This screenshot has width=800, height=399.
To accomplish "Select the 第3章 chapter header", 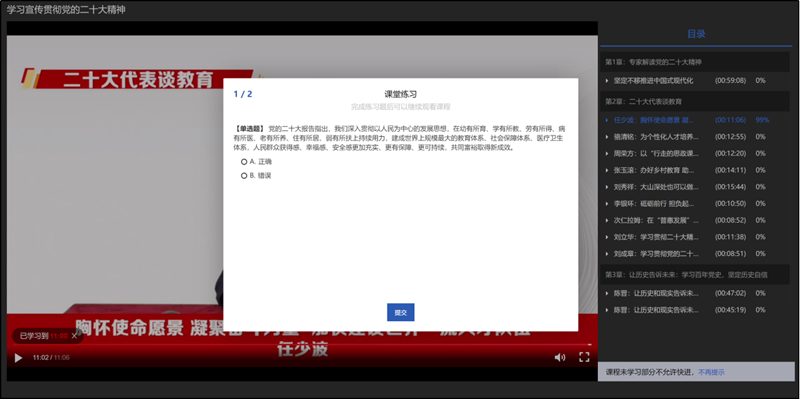I will click(x=694, y=275).
